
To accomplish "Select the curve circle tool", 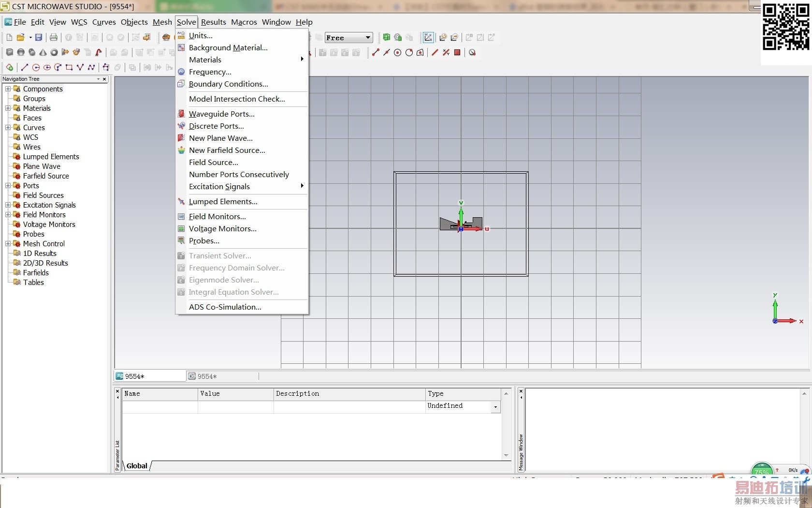I will (36, 67).
